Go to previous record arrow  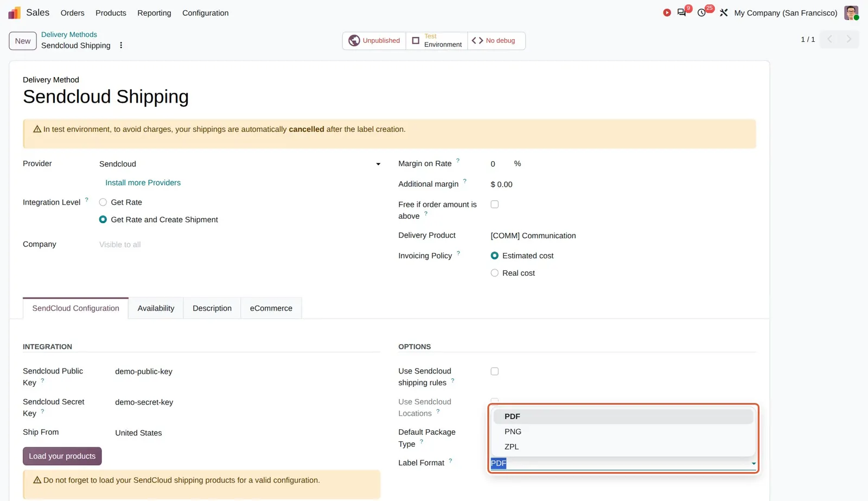tap(829, 39)
